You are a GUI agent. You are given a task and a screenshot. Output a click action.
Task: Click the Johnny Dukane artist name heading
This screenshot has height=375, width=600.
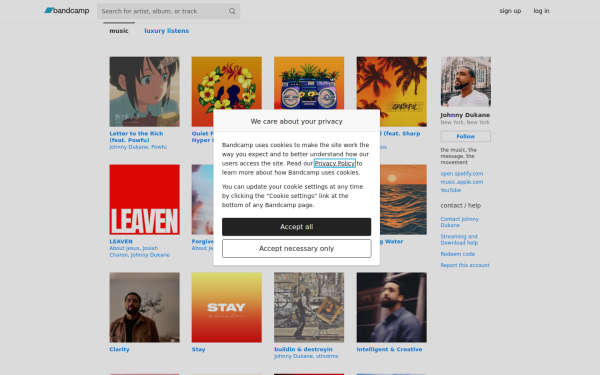[x=465, y=115]
